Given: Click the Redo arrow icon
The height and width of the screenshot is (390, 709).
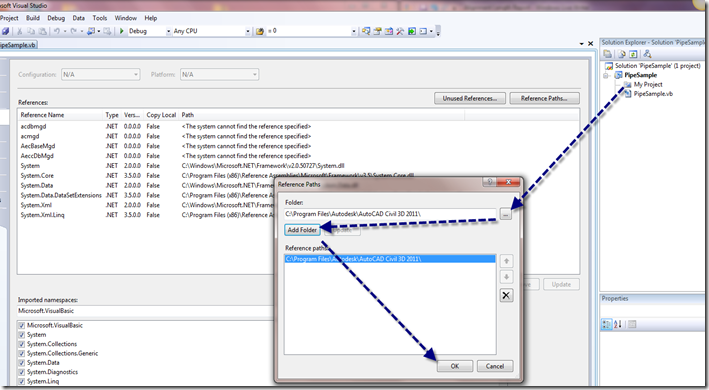Looking at the screenshot, I should 74,31.
